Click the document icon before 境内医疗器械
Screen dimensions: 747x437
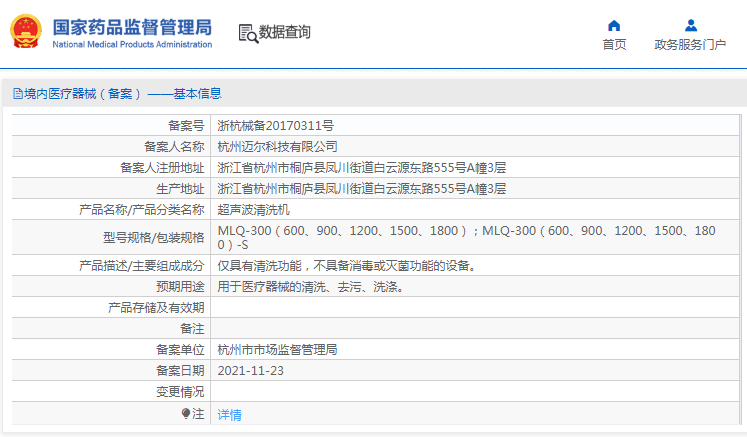tap(18, 93)
